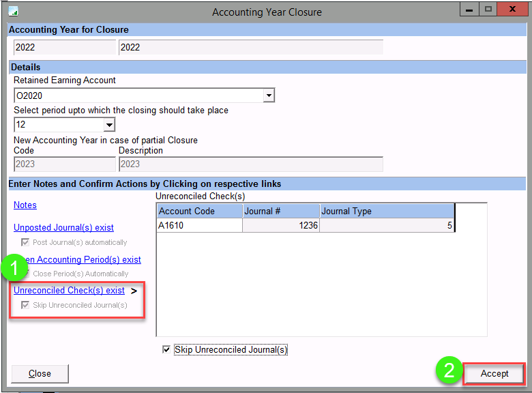
Task: Maximize the Accounting Year Closure window
Action: point(487,10)
